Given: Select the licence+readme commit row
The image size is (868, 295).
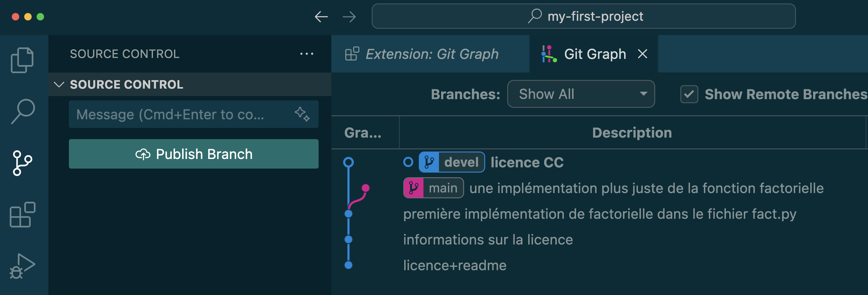Looking at the screenshot, I should pos(454,265).
